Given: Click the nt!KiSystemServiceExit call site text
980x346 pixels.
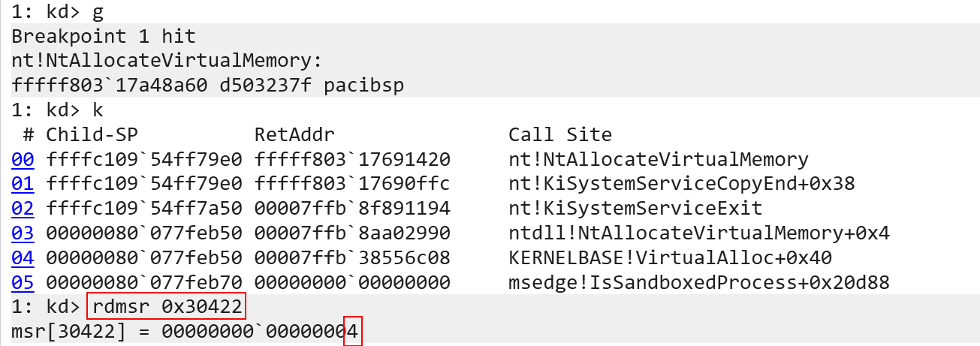Looking at the screenshot, I should (x=635, y=209).
